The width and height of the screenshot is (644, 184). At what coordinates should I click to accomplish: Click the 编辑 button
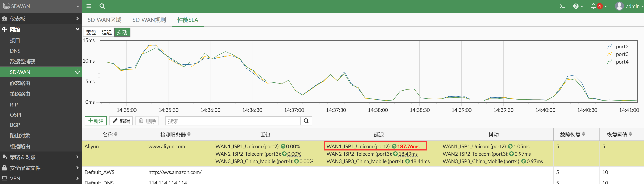(x=121, y=121)
